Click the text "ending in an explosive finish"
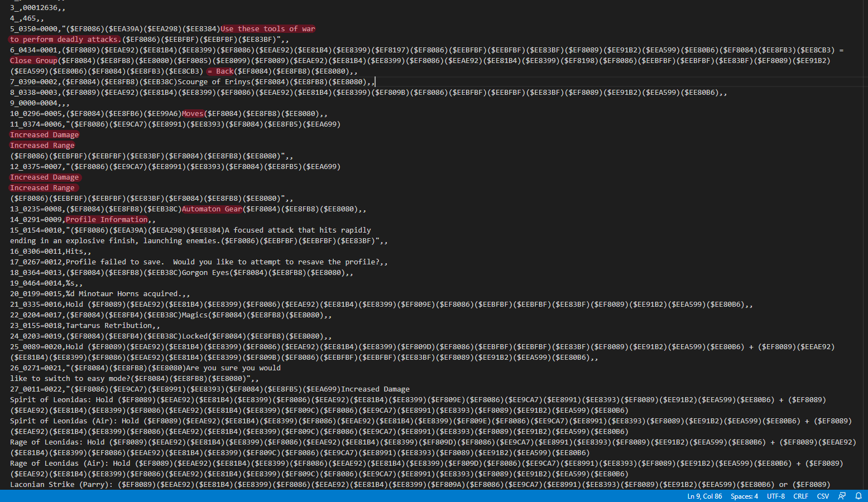The height and width of the screenshot is (502, 868). [73, 241]
